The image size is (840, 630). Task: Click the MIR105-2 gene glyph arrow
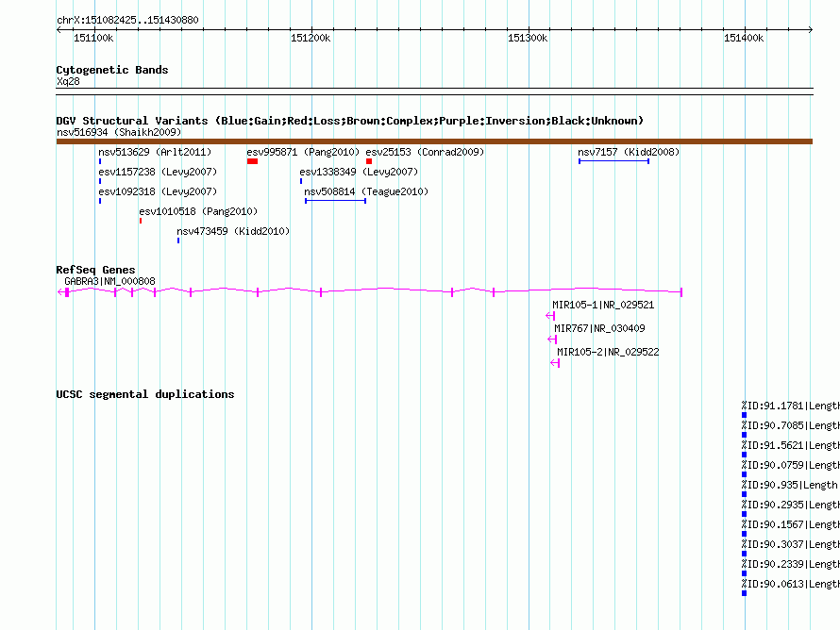point(555,363)
